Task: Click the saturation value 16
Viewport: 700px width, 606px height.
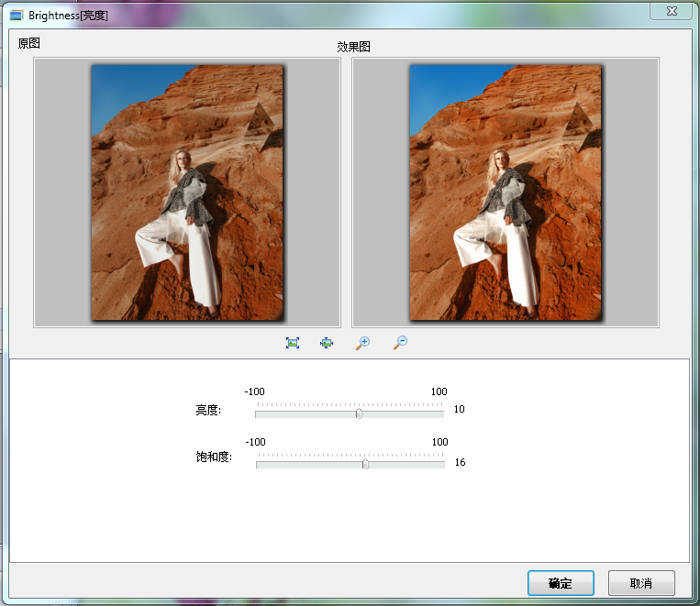Action: click(x=461, y=463)
